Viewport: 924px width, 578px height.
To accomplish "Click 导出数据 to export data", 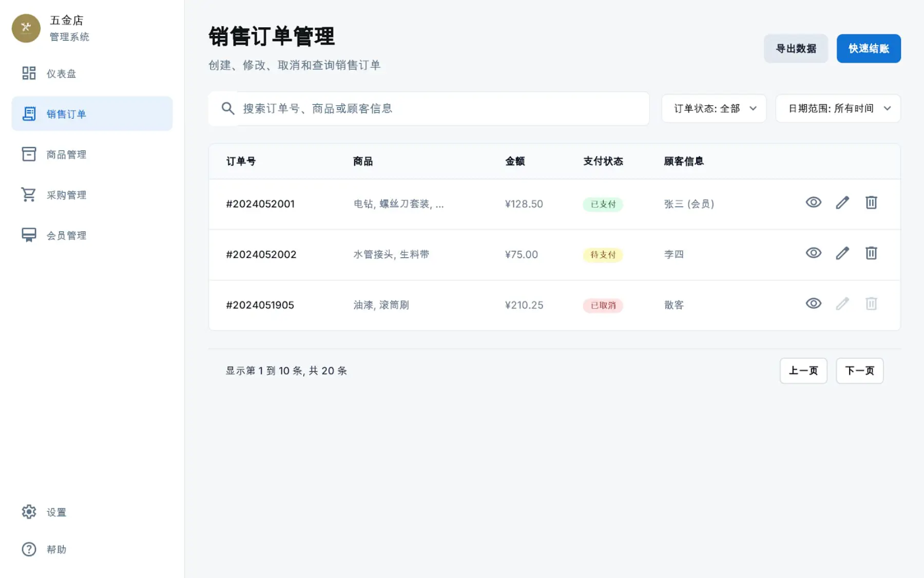I will [796, 48].
